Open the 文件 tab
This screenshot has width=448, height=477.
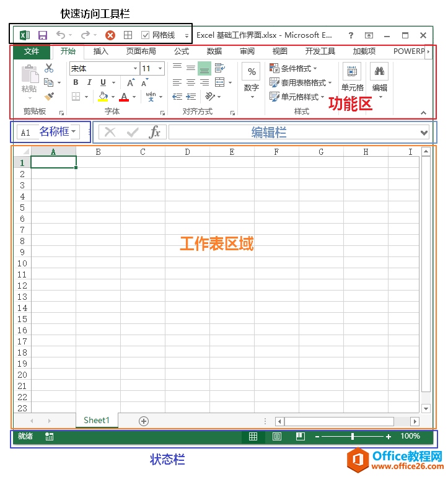32,51
